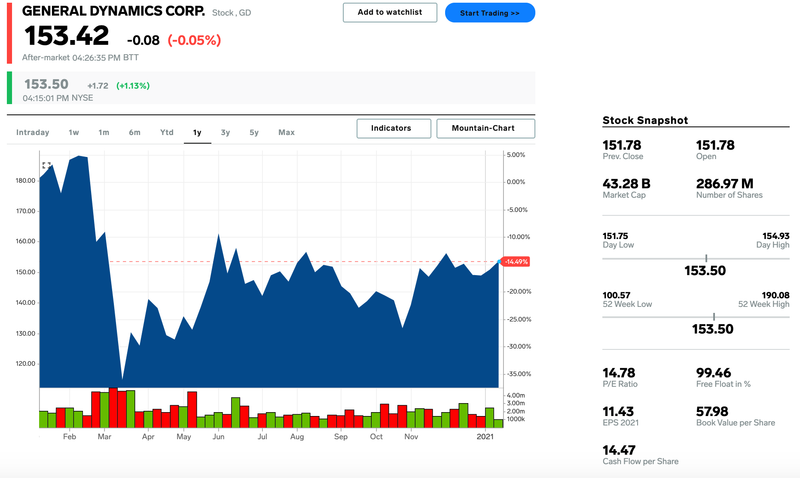Click the 04:15:01 PM NYSE timestamp

58,98
